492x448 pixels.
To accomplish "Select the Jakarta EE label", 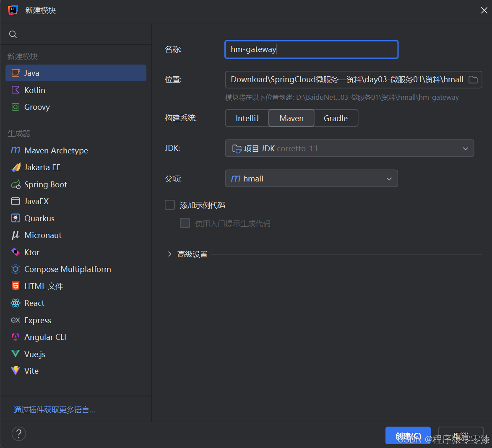I will click(x=42, y=167).
